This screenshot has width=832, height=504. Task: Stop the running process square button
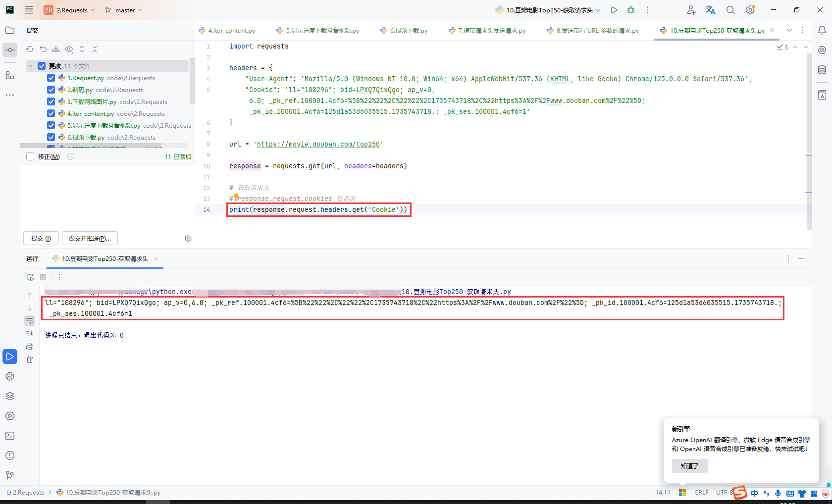pyautogui.click(x=43, y=277)
